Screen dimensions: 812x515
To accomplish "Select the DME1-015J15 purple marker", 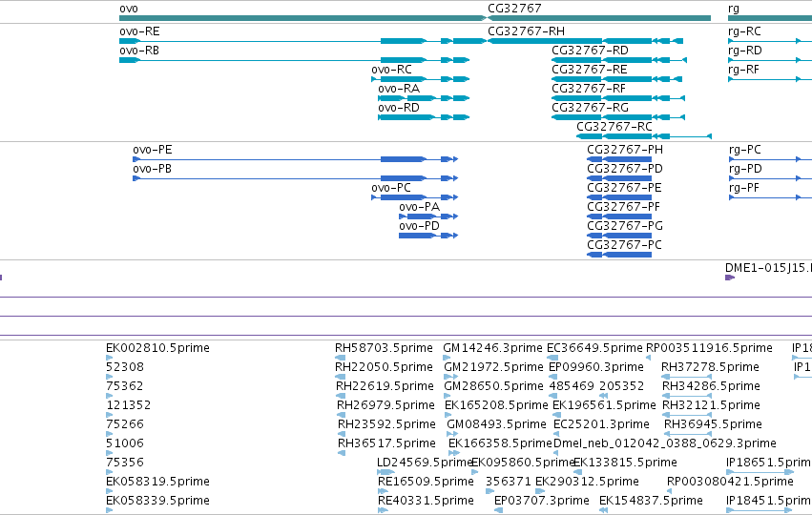I will tap(730, 278).
